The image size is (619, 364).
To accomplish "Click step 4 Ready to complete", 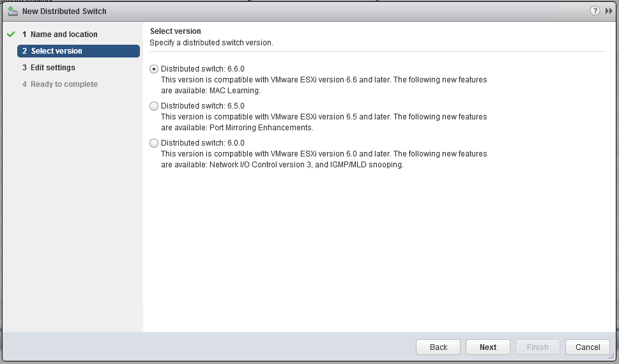I will 59,84.
